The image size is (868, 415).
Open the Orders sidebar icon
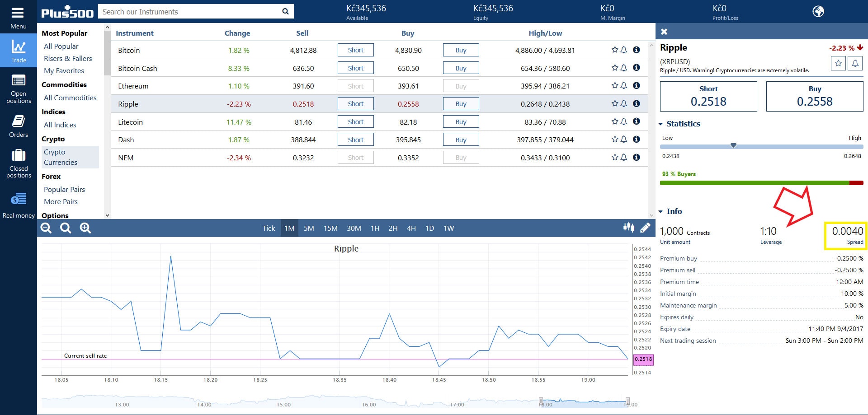(x=19, y=121)
